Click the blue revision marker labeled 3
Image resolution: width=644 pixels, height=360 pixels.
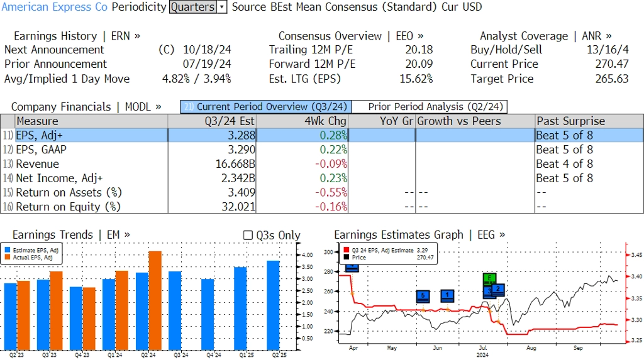[487, 292]
